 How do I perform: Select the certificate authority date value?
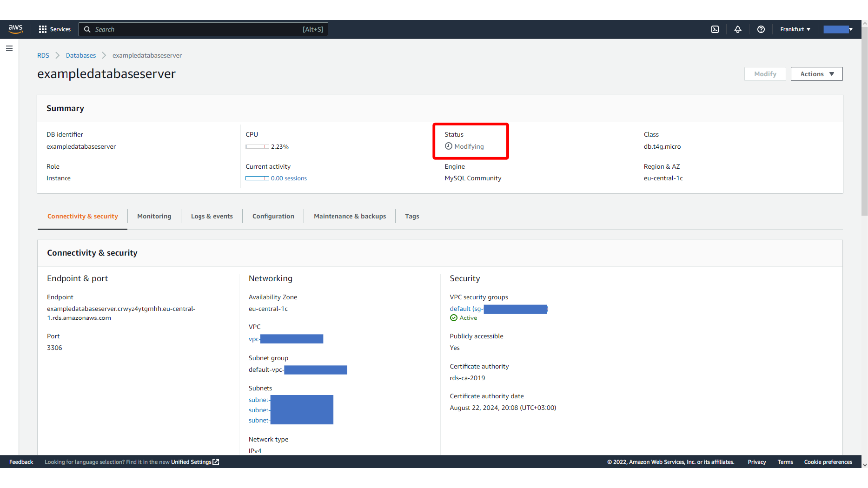pyautogui.click(x=503, y=408)
